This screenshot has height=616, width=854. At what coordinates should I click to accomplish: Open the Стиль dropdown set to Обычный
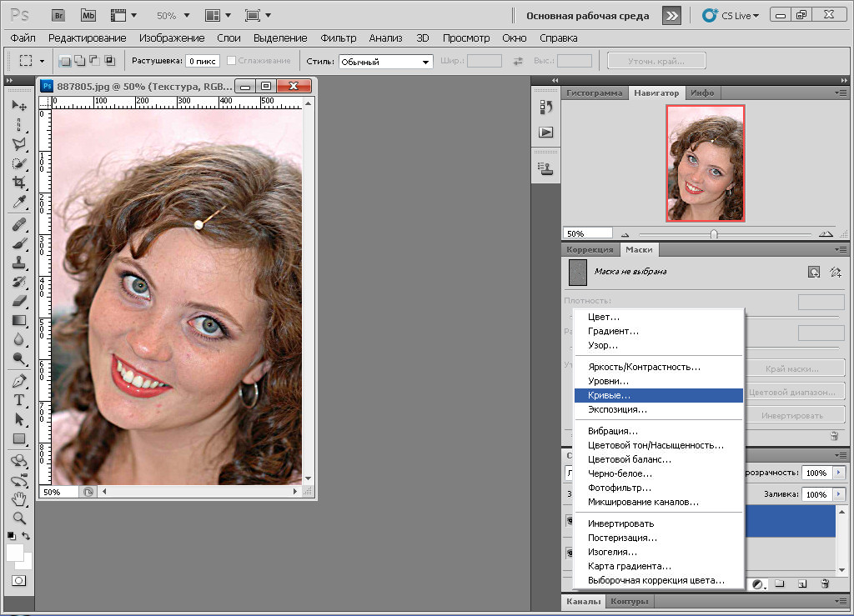point(385,62)
